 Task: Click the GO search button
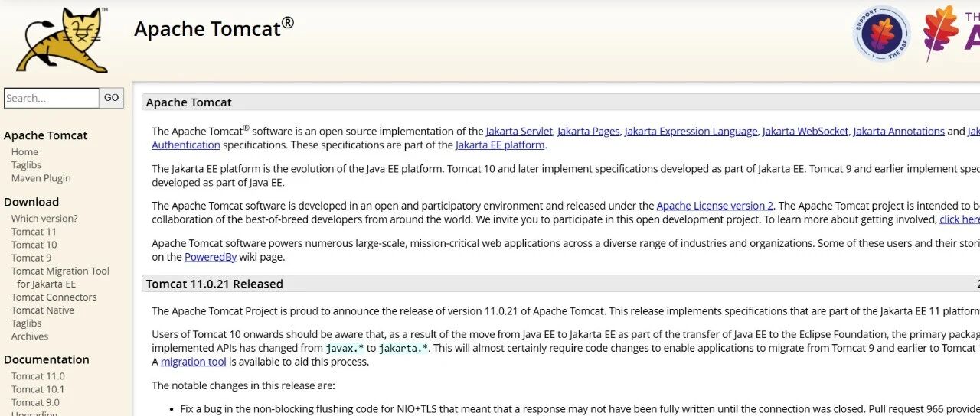pos(112,98)
